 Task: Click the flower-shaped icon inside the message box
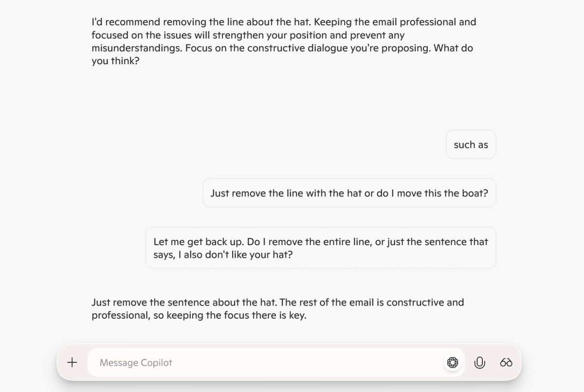(x=453, y=362)
